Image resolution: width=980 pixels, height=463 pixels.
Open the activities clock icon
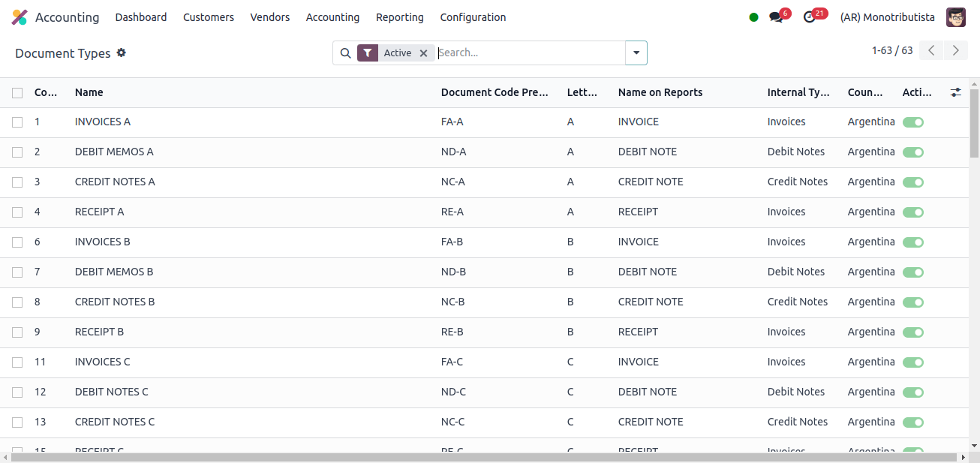(809, 17)
